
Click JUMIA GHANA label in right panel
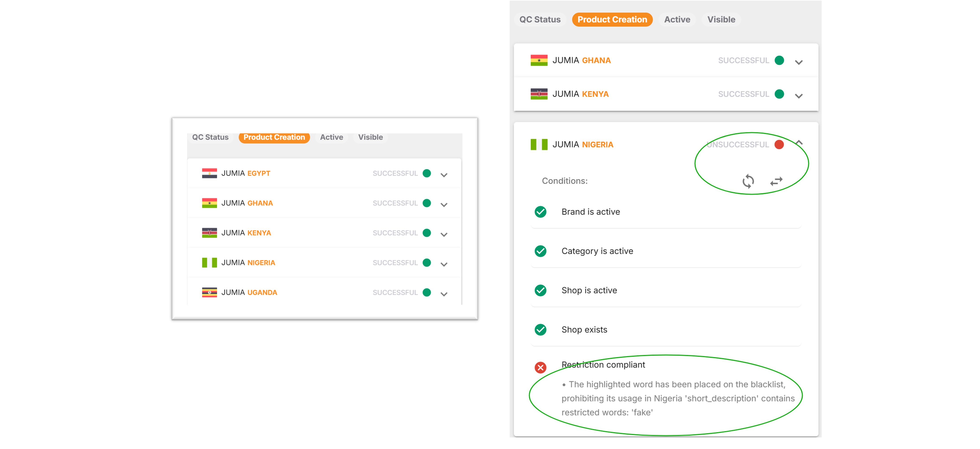582,60
